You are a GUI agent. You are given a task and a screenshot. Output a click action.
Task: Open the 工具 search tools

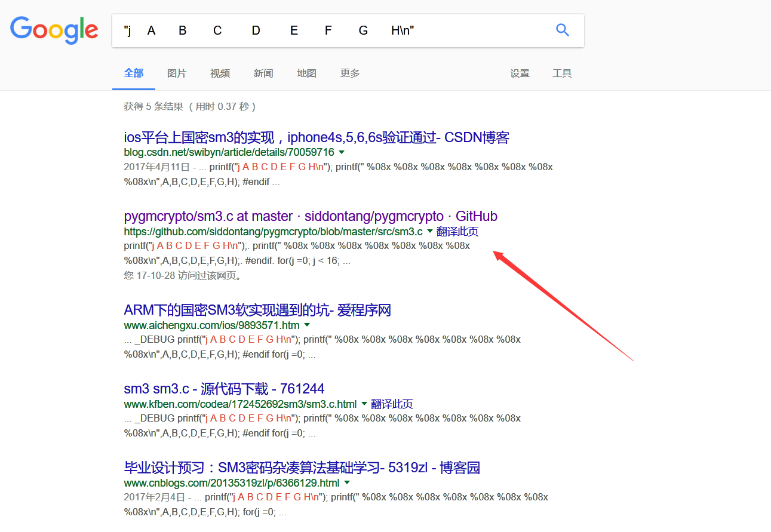(562, 73)
